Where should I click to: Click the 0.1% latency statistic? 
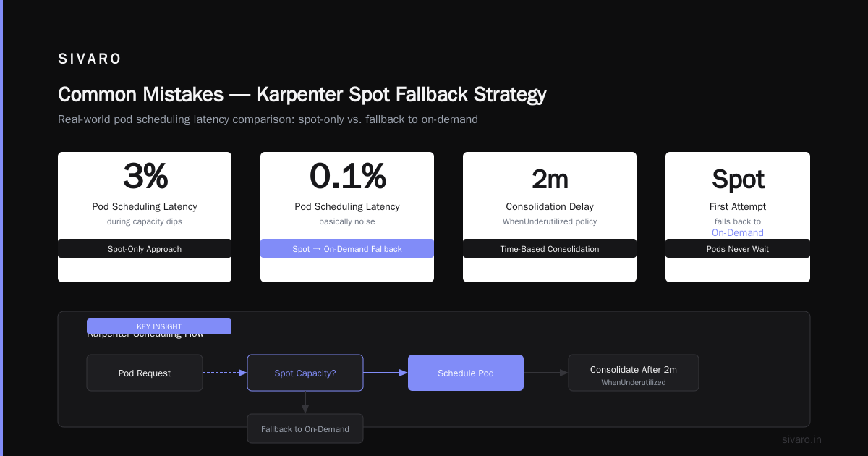click(x=347, y=176)
